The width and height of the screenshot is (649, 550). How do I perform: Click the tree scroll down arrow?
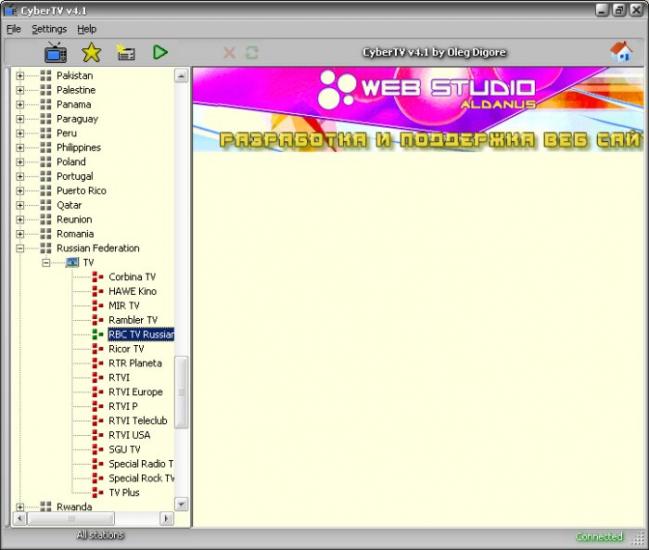point(181,504)
